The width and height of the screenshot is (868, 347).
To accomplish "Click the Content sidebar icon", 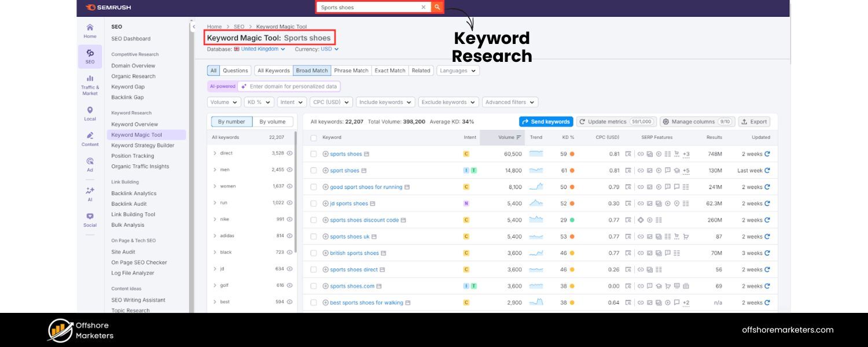I will pos(90,139).
